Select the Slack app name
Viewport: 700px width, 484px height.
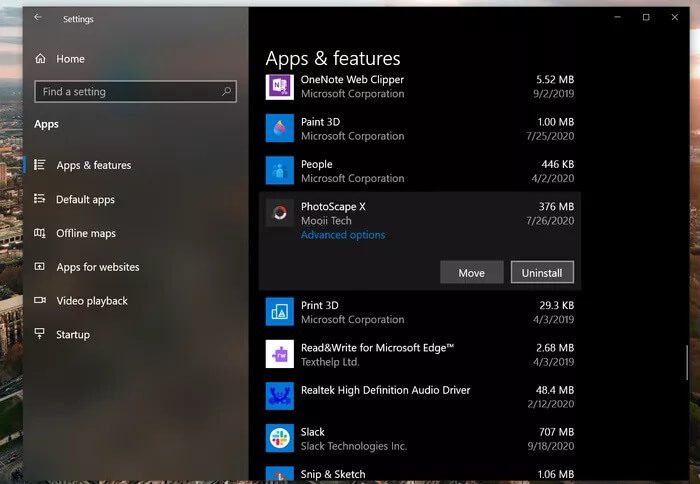coord(312,432)
